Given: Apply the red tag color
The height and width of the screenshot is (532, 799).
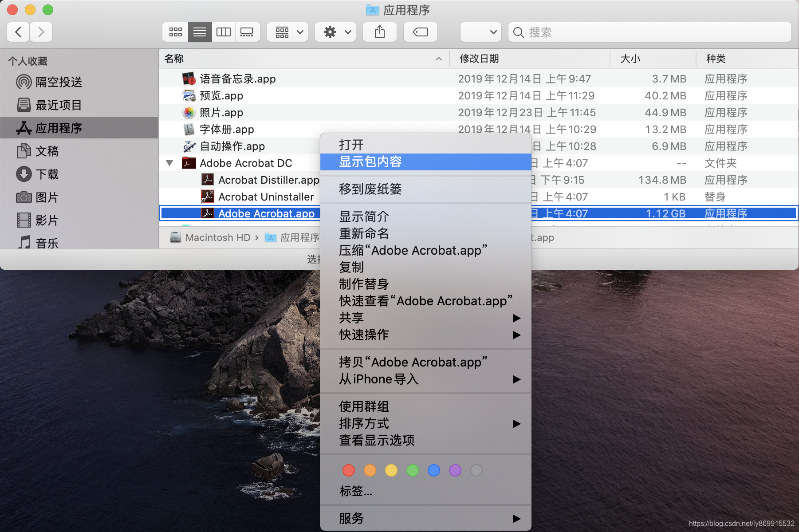Looking at the screenshot, I should coord(349,470).
